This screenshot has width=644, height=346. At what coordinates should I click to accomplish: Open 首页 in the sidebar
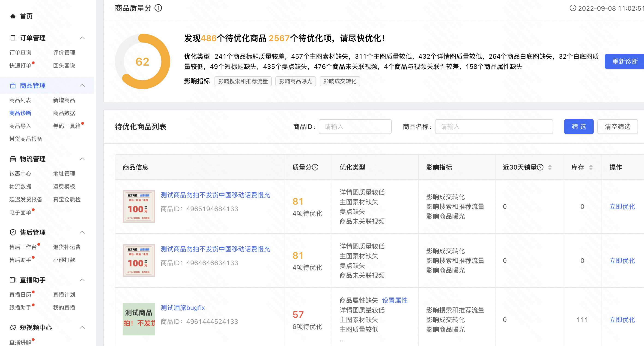tap(26, 16)
